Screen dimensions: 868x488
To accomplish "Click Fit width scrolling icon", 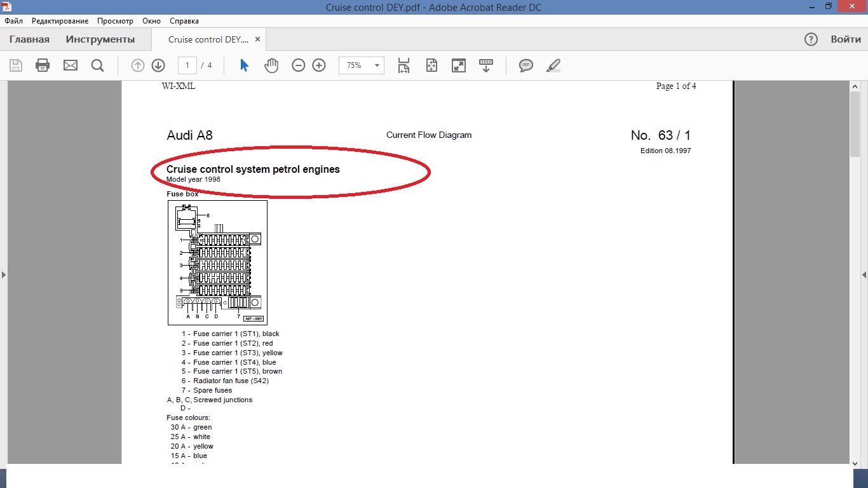I will (403, 65).
